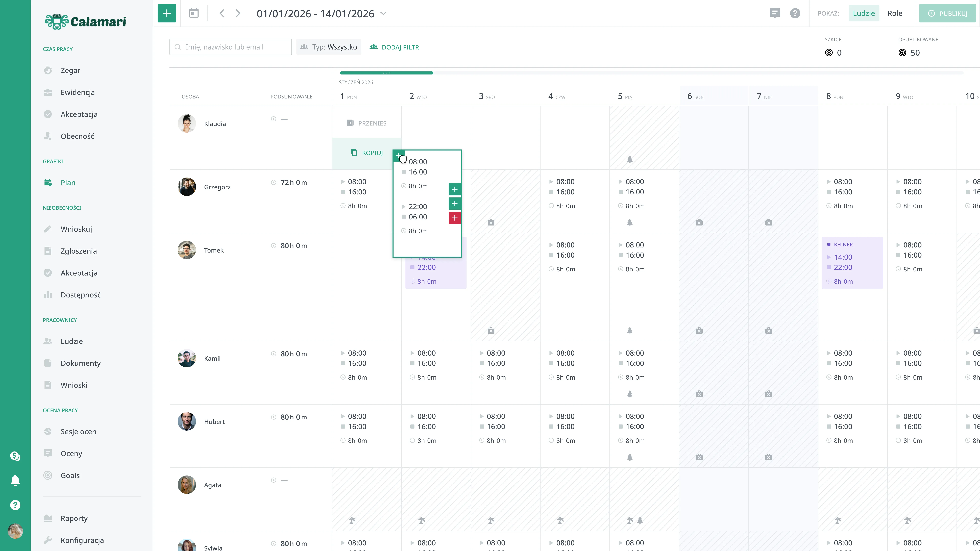980x551 pixels.
Task: Click the dollar coin icon in green rail
Action: [15, 456]
